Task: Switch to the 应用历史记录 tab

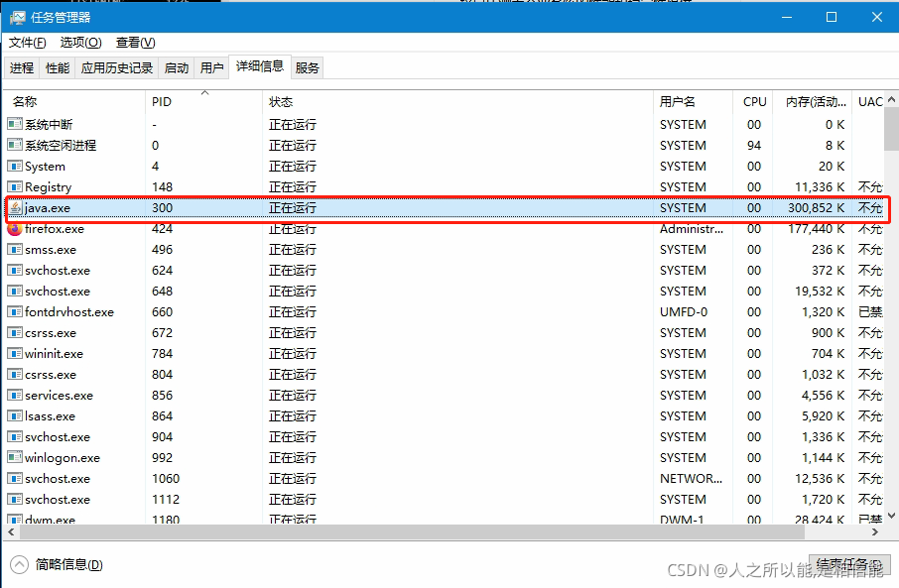Action: [117, 68]
